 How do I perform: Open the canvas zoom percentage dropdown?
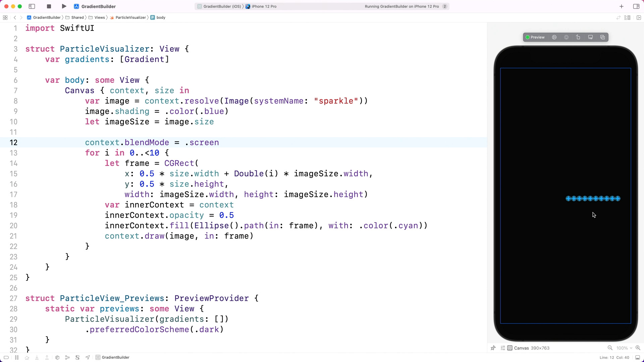pos(624,348)
